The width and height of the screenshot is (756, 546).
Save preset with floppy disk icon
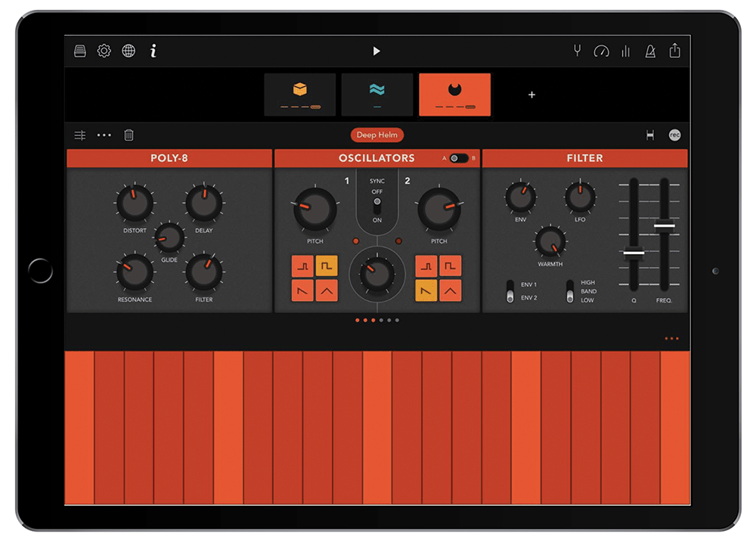[650, 135]
